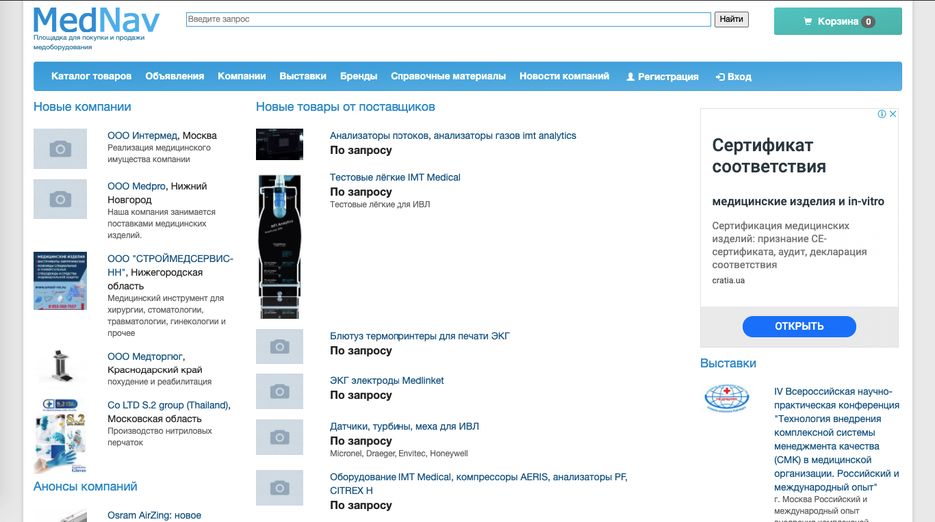Open IV Всероссийская научно-практическая конференция link
Screen dimensions: 935x522
837,440
